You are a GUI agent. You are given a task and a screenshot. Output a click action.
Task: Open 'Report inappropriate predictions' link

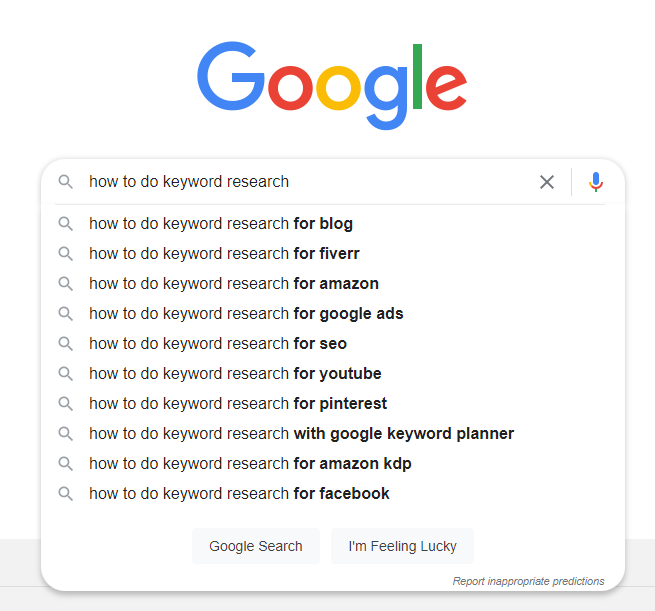528,581
